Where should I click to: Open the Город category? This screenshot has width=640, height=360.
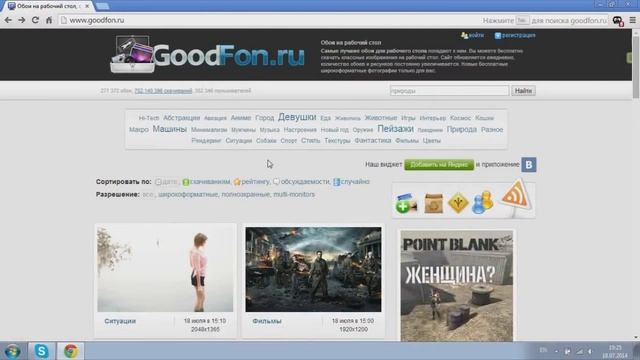(264, 118)
